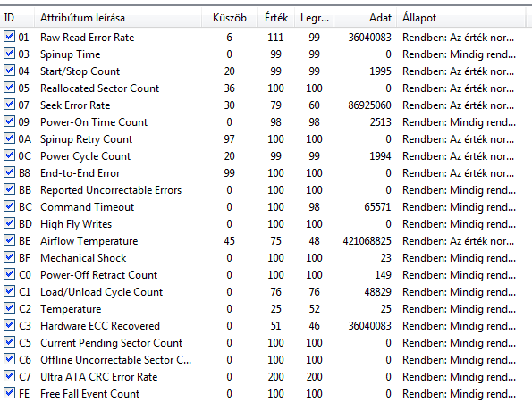Select threshold value 45 for Airflow Temperature
Screen dimensions: 532x402
[x=230, y=240]
